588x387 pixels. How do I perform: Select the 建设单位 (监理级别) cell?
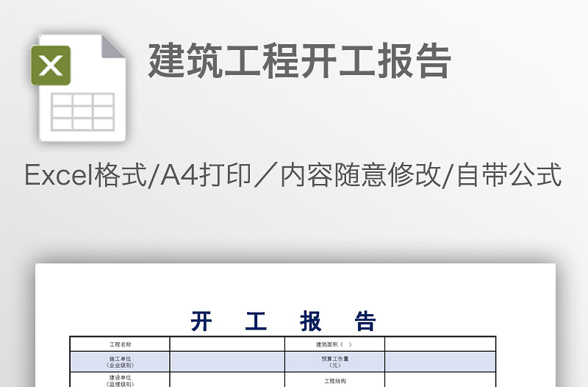click(120, 380)
